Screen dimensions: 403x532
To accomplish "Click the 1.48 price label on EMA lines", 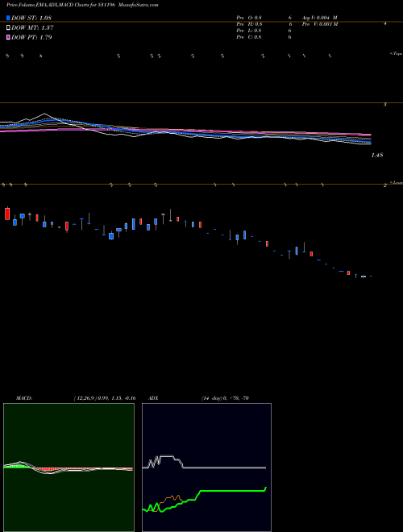I will (377, 155).
